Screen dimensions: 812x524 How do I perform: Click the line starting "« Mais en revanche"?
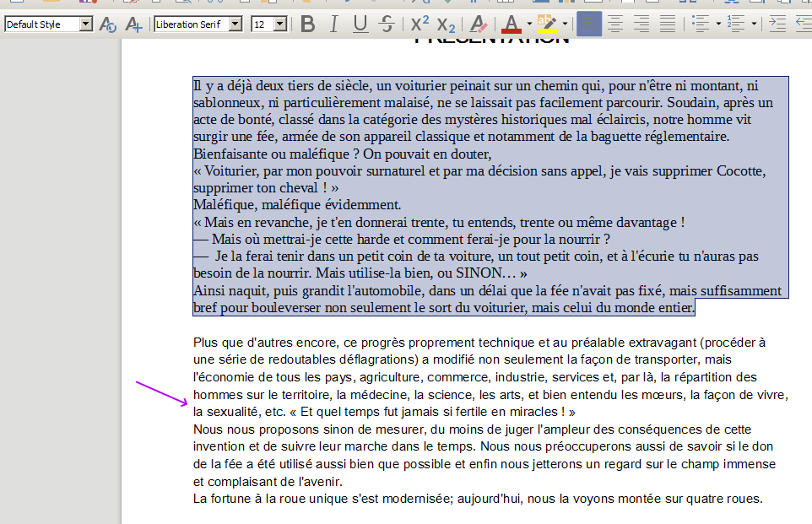point(439,223)
